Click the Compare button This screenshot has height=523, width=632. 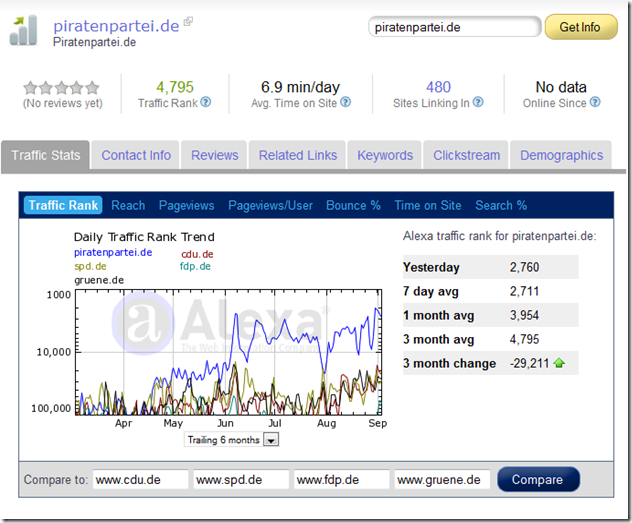coord(538,479)
